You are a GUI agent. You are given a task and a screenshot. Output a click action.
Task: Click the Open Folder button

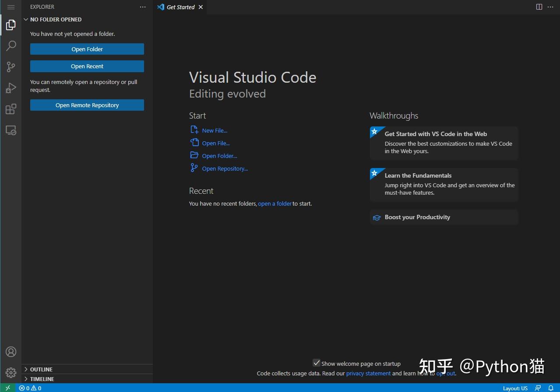(x=87, y=49)
